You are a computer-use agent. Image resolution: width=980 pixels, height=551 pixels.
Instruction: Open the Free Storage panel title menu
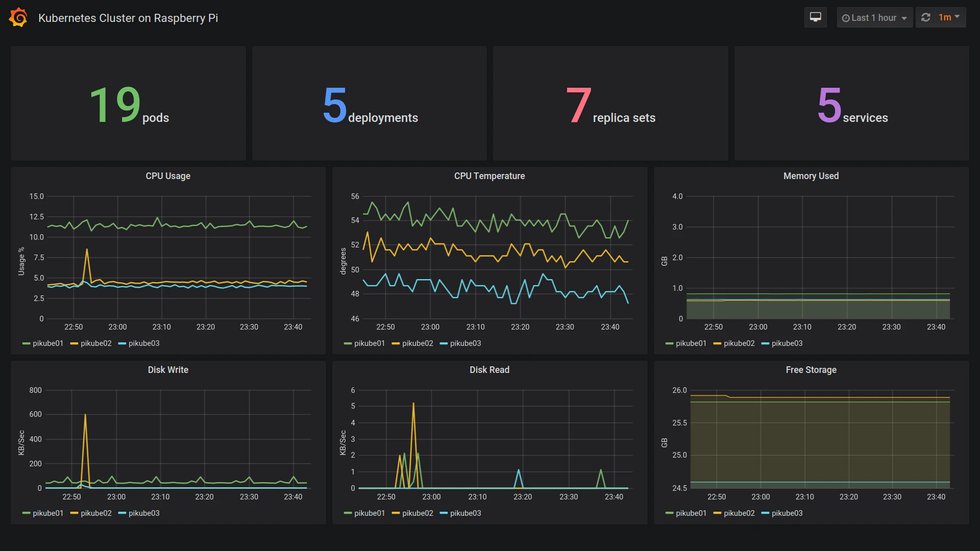(x=811, y=370)
